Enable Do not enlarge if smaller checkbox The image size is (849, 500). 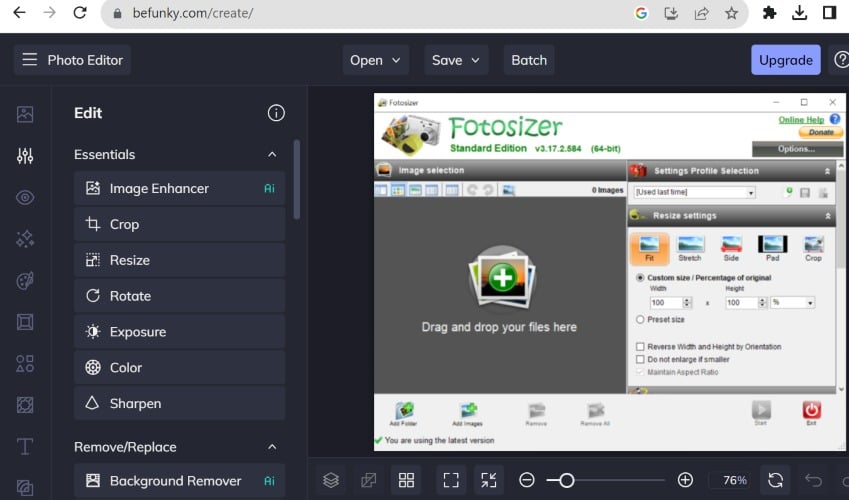(640, 359)
